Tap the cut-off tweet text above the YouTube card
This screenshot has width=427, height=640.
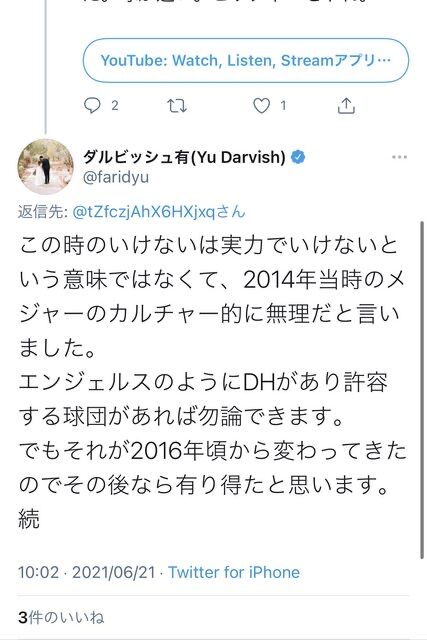[x=225, y=2]
